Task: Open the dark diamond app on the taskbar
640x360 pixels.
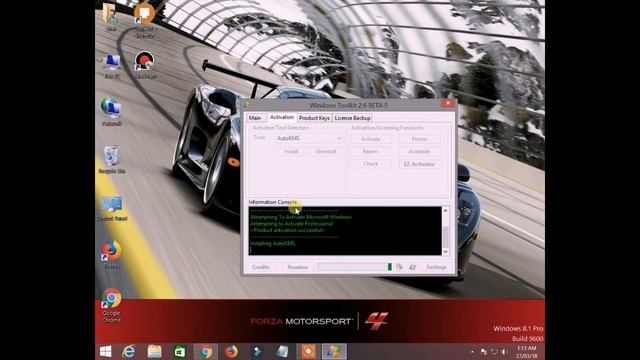Action: coord(257,351)
